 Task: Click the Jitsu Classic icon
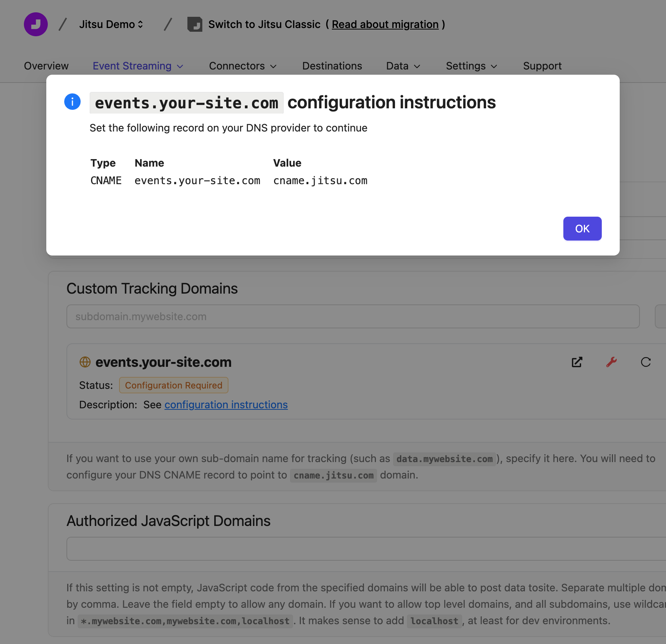(x=194, y=24)
